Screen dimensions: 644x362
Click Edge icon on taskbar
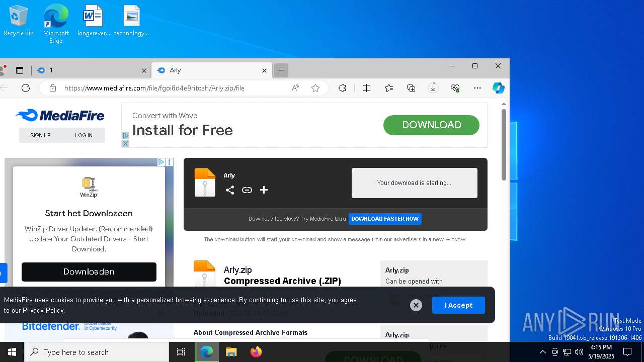pos(207,352)
